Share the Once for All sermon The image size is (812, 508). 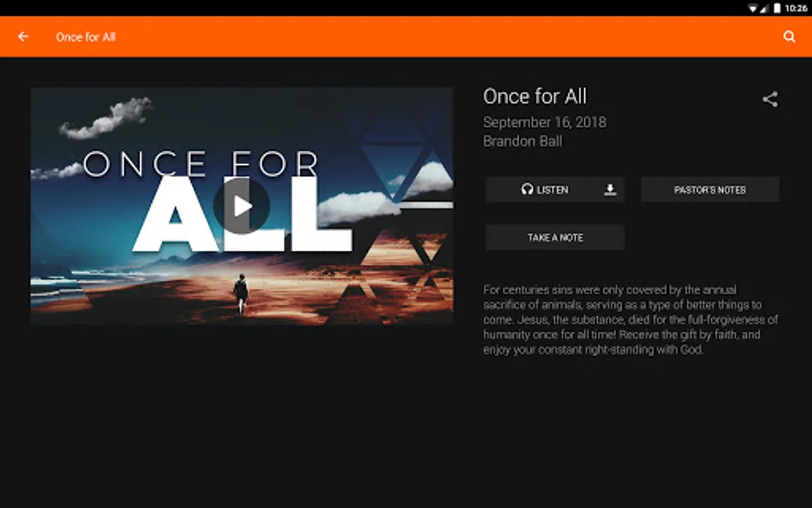coord(770,99)
